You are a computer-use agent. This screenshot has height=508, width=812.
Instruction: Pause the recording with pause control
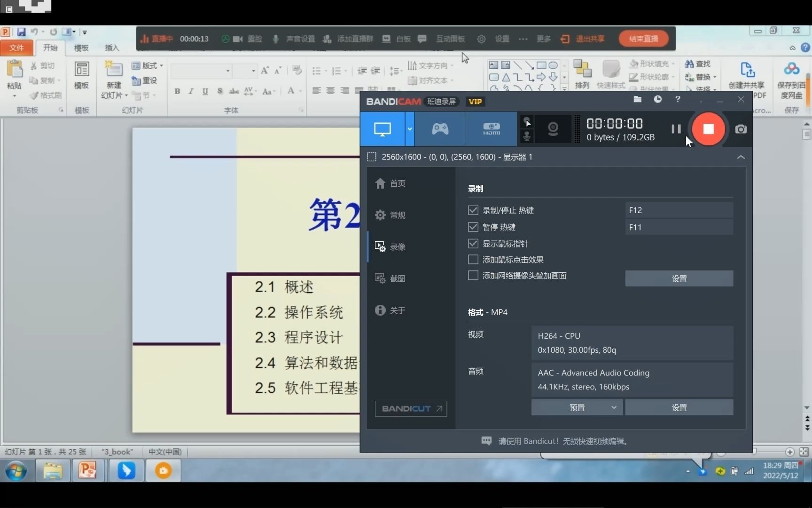676,129
